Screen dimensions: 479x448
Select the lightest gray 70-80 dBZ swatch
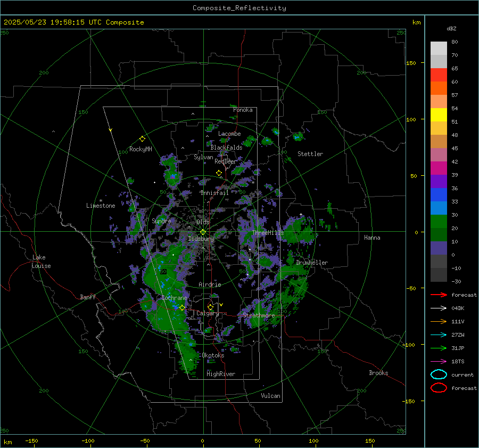click(x=439, y=48)
